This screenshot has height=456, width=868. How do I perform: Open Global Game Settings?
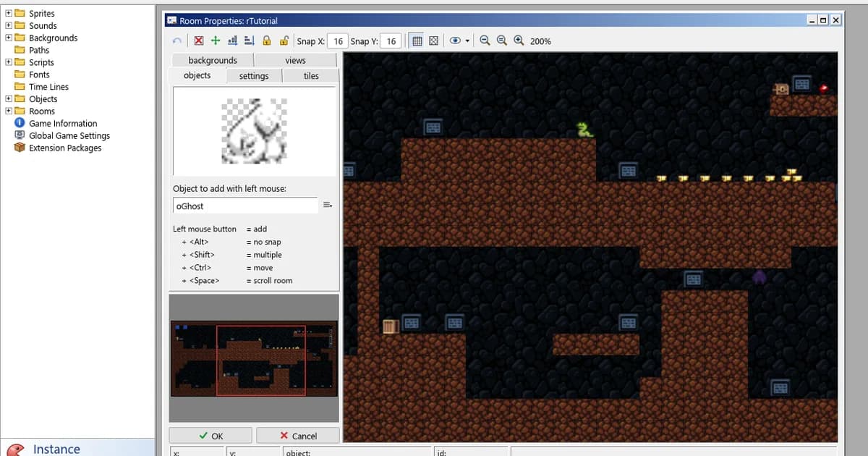[x=69, y=135]
